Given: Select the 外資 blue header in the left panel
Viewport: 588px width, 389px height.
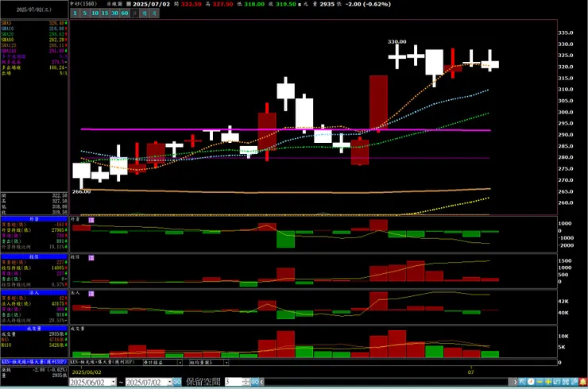Looking at the screenshot, I should 34,219.
